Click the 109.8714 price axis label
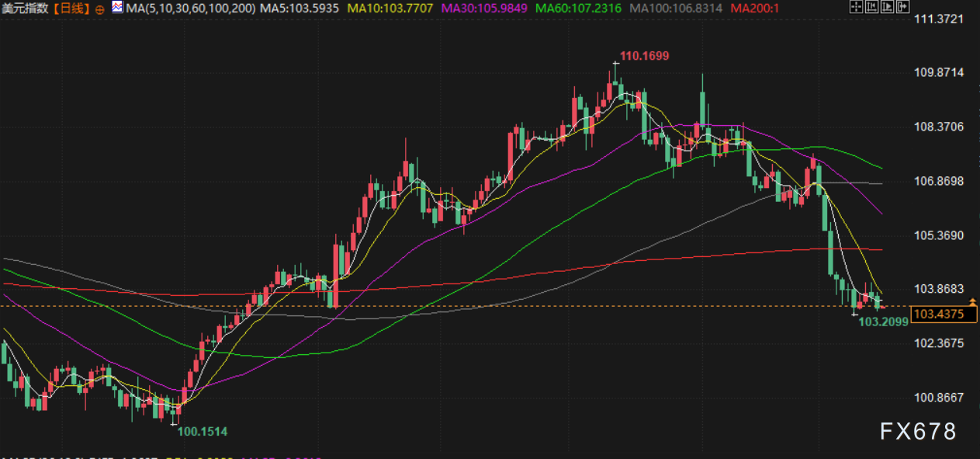 (x=939, y=72)
